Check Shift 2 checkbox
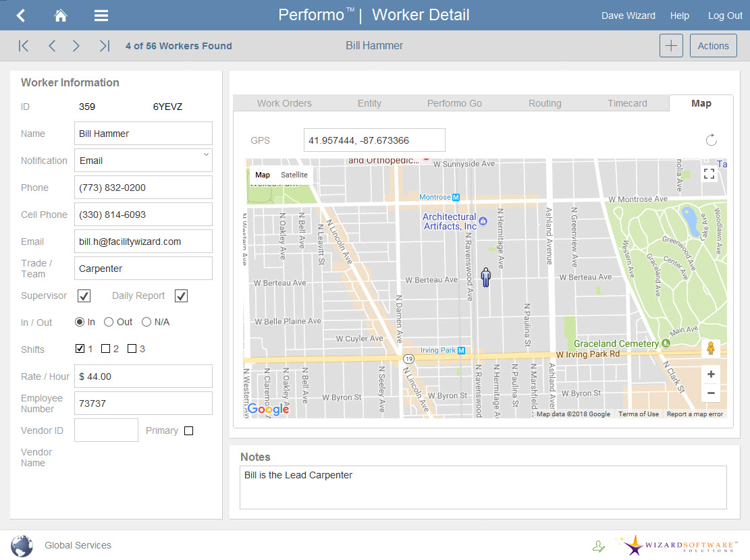 coord(106,349)
